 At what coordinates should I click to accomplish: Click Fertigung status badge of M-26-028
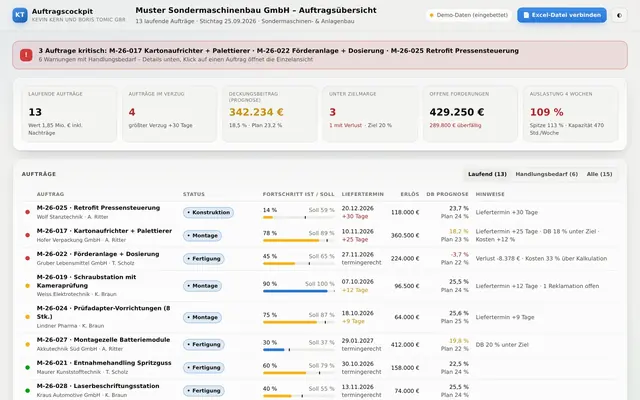click(x=203, y=390)
